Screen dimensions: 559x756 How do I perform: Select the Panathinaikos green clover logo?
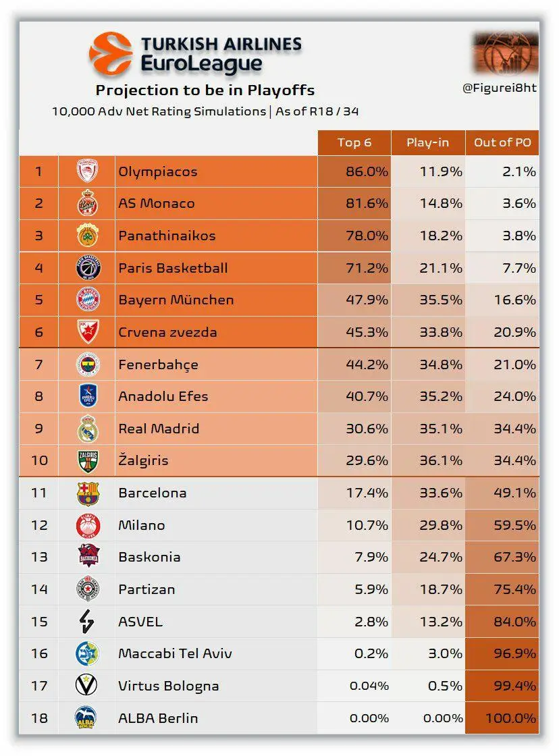pos(87,236)
